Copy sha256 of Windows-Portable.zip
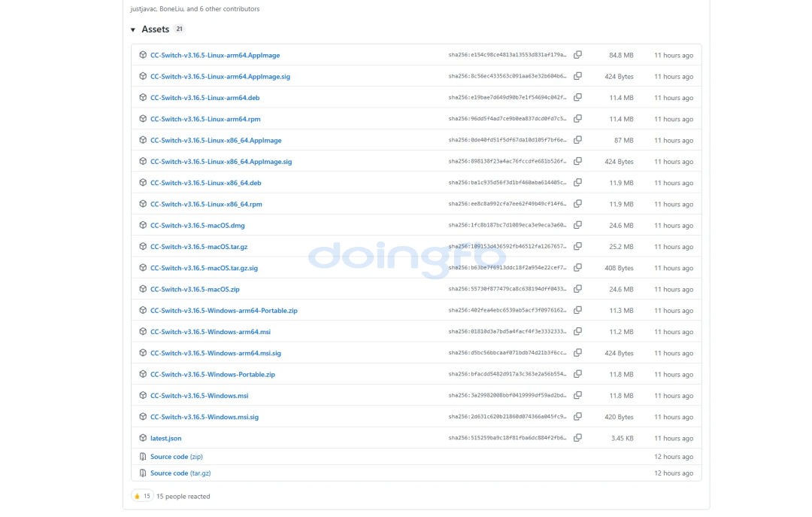Viewport: 812px width, 517px height. 577,373
